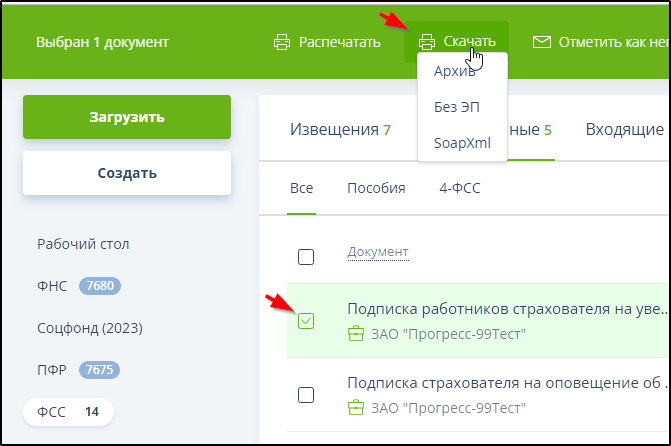Open the Входящие tab

(624, 129)
